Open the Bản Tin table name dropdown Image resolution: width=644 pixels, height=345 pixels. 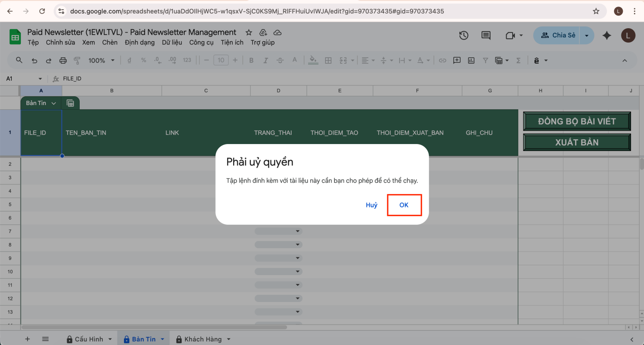pyautogui.click(x=54, y=103)
